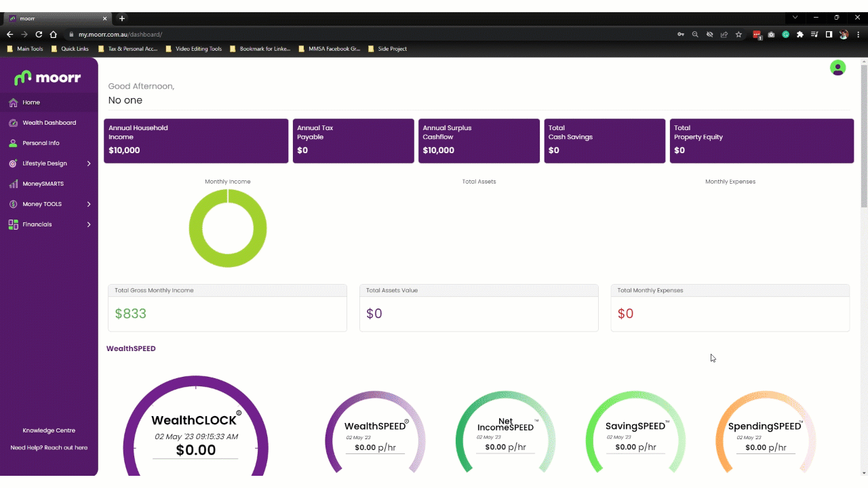Click the Monthly Expenses chart label
The image size is (868, 488).
(x=730, y=182)
